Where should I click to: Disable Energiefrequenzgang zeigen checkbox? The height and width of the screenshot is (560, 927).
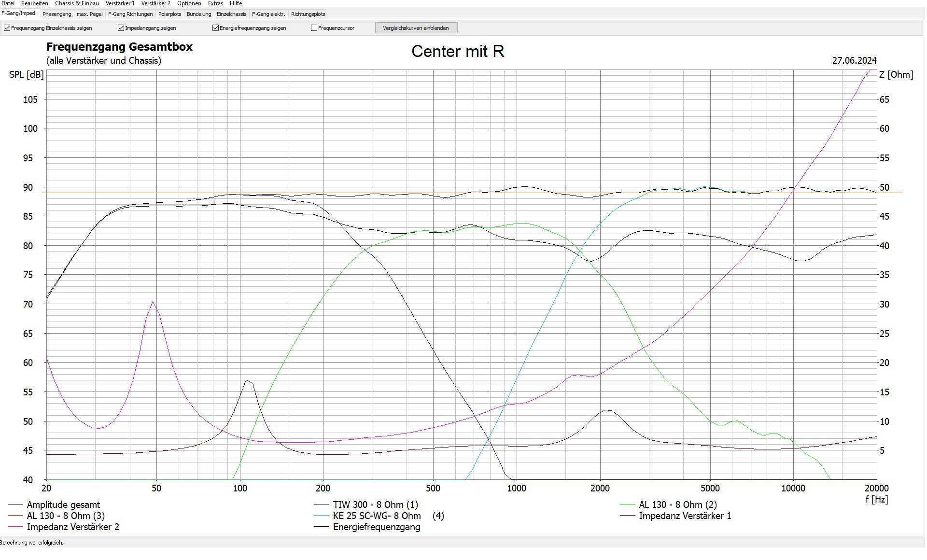tap(216, 28)
